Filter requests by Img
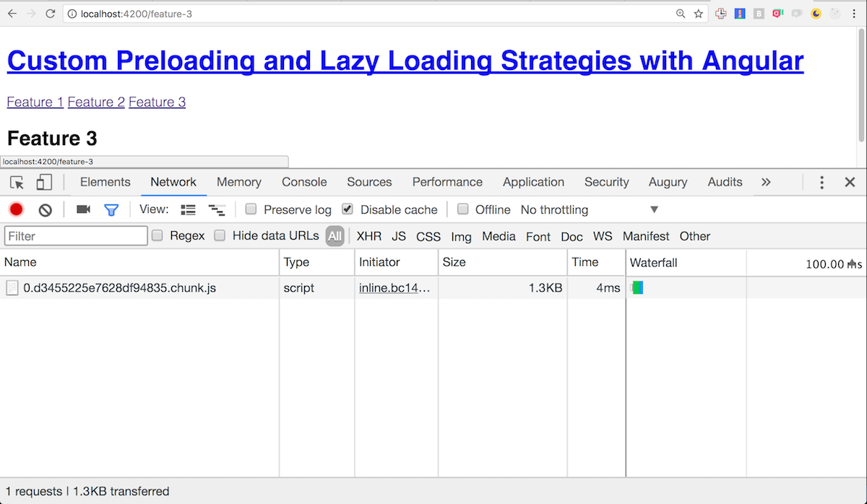 [x=461, y=236]
